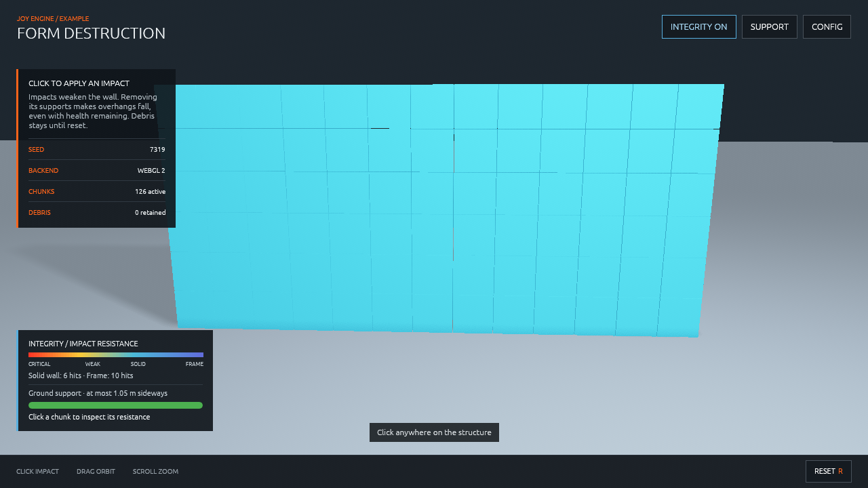Image resolution: width=868 pixels, height=488 pixels.
Task: Click the BACKEND value WEBGL 2
Action: click(x=151, y=170)
